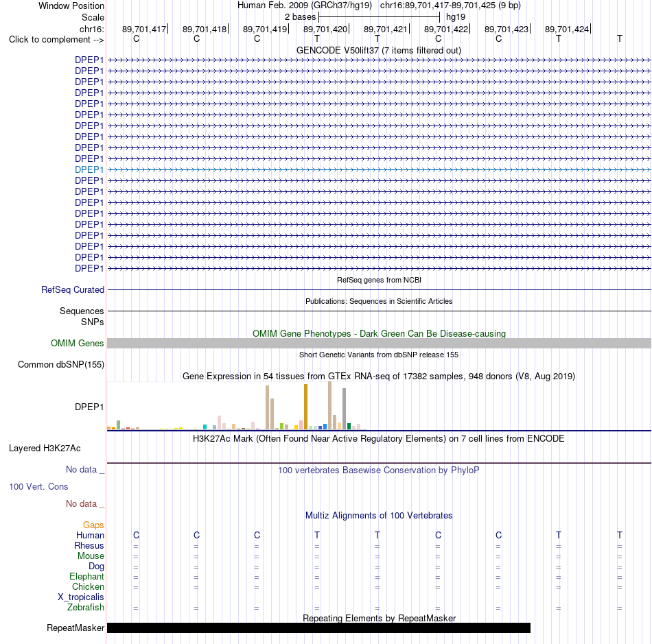
Task: Click the dark green GTEx expression bar
Action: pyautogui.click(x=349, y=427)
